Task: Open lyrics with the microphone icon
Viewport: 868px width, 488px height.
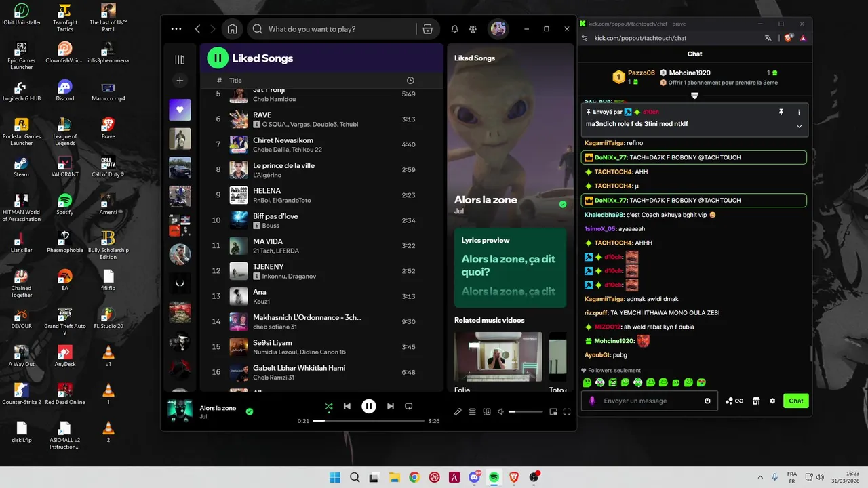Action: tap(458, 411)
